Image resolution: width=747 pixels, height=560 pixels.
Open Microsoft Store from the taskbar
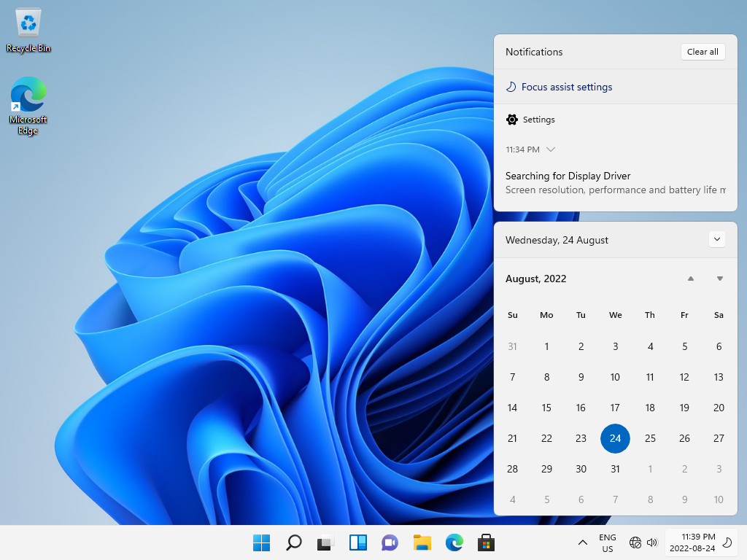486,542
